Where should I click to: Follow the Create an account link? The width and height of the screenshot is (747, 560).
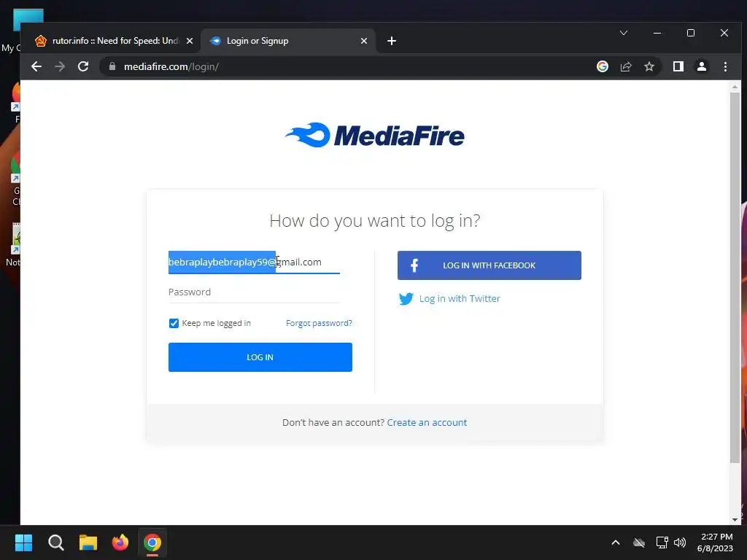point(427,422)
